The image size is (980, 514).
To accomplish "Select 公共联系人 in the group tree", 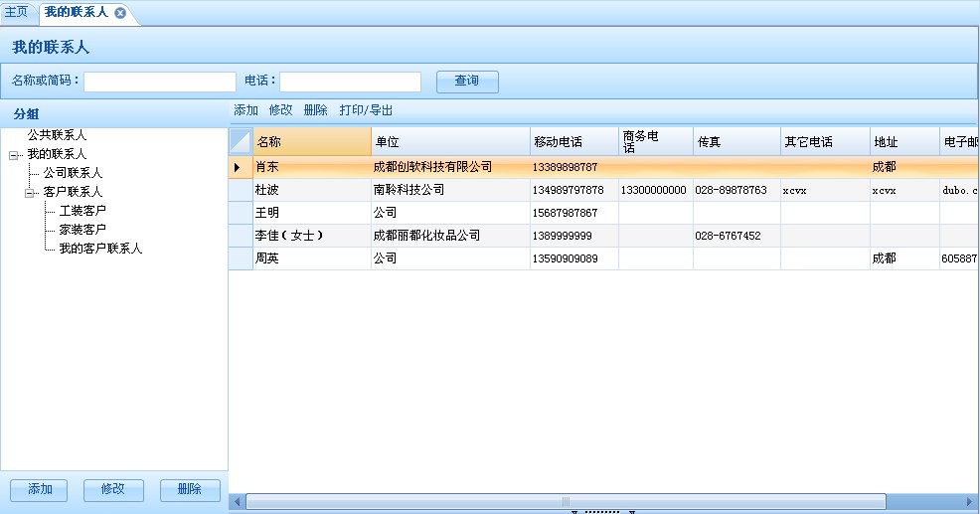I will click(x=57, y=135).
